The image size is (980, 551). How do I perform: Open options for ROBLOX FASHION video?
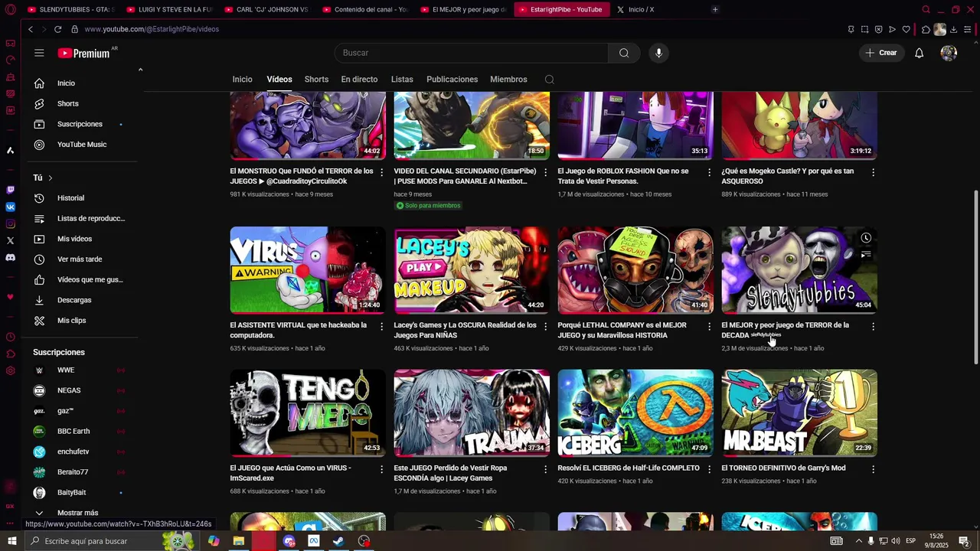pyautogui.click(x=709, y=172)
